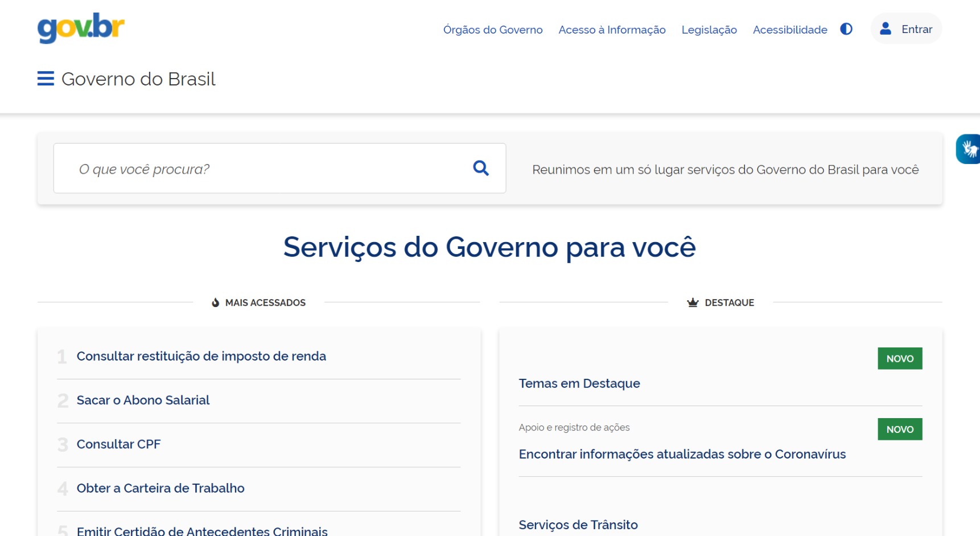Open the hamburger menu beside Governo do Brasil

pyautogui.click(x=46, y=79)
